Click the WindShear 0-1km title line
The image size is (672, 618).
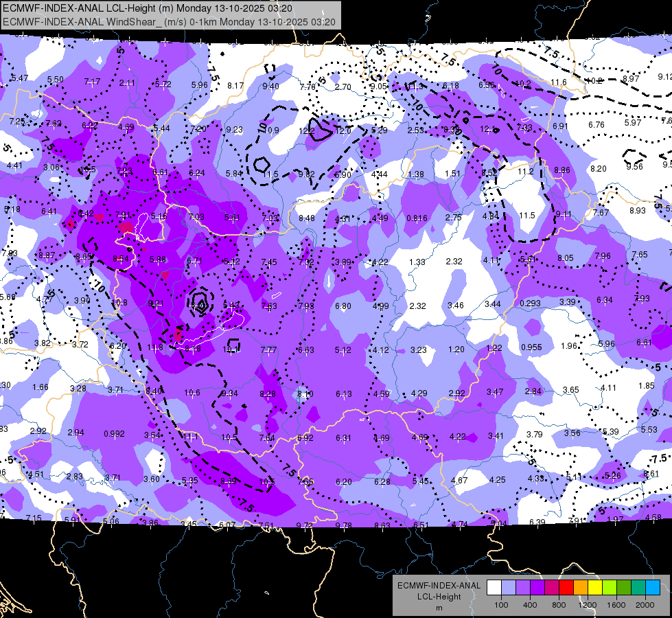click(169, 22)
